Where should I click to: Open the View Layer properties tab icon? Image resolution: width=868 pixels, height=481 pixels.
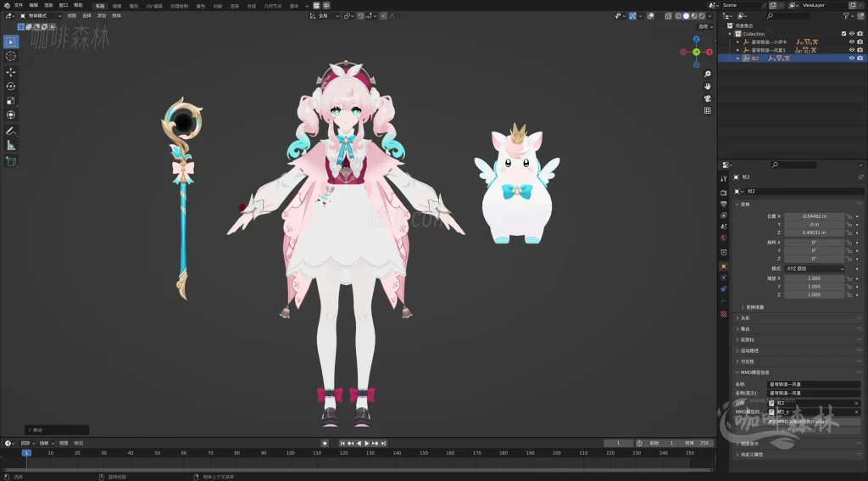724,215
